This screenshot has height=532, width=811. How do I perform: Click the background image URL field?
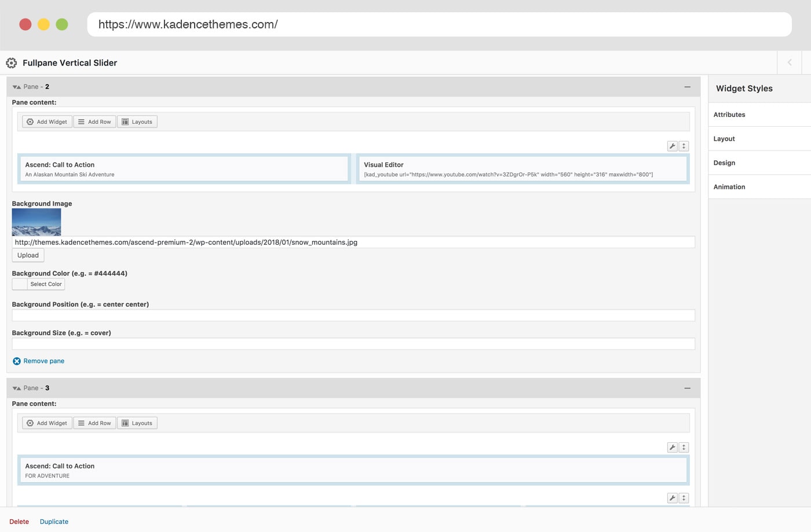click(353, 243)
